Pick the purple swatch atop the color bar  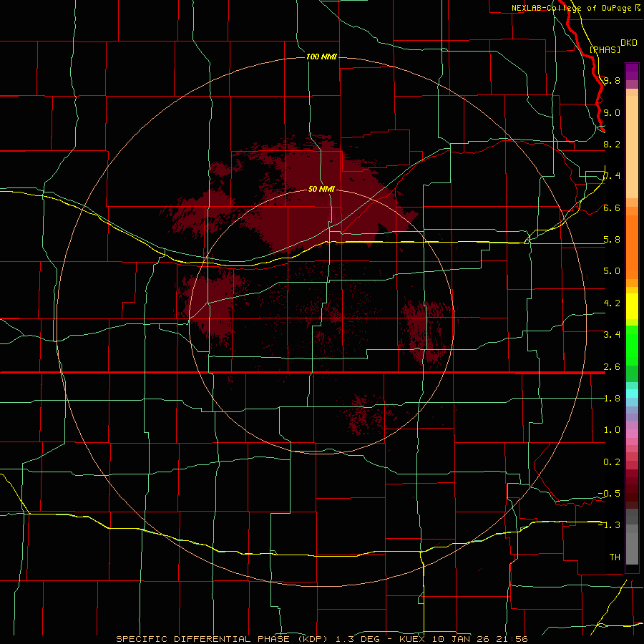[632, 72]
